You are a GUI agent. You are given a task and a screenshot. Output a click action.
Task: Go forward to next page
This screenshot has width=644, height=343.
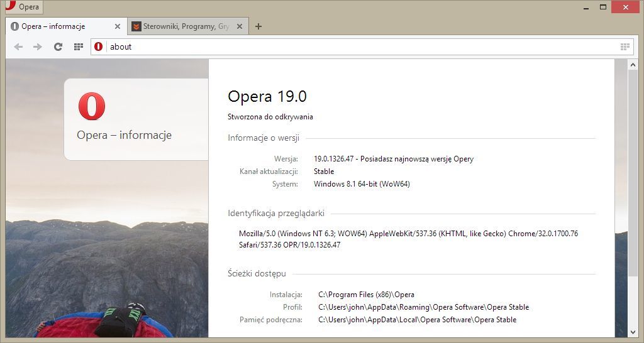pos(37,46)
